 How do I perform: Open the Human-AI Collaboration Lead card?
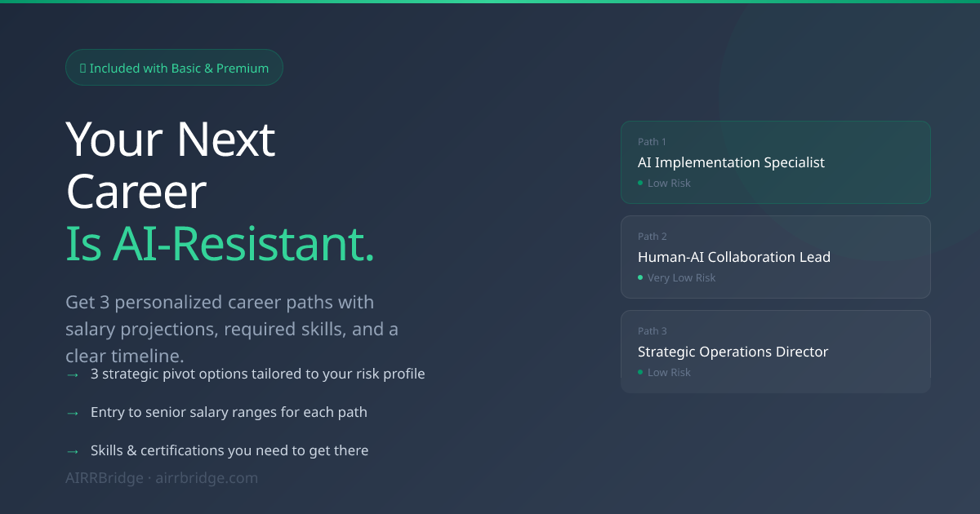click(776, 257)
